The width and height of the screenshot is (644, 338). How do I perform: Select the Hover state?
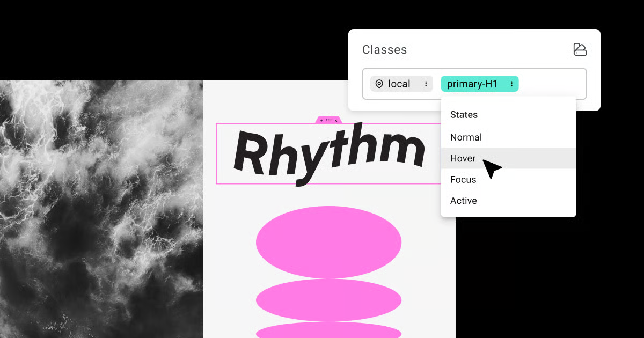pos(463,158)
